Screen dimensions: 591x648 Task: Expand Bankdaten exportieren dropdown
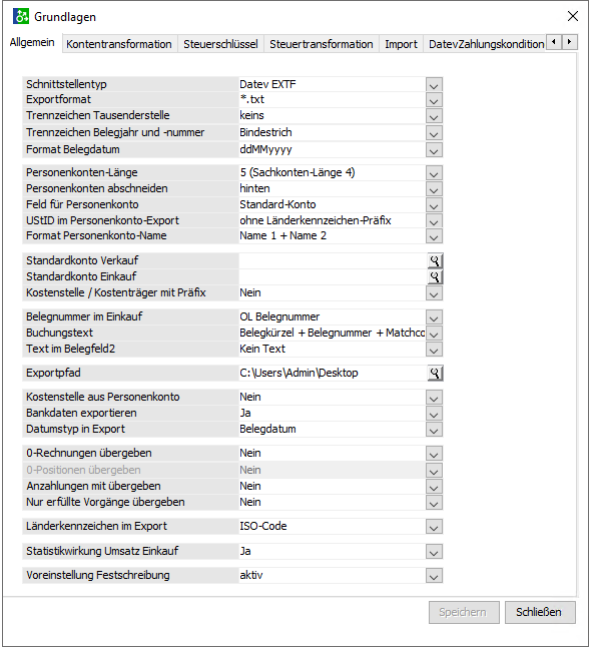click(x=434, y=413)
